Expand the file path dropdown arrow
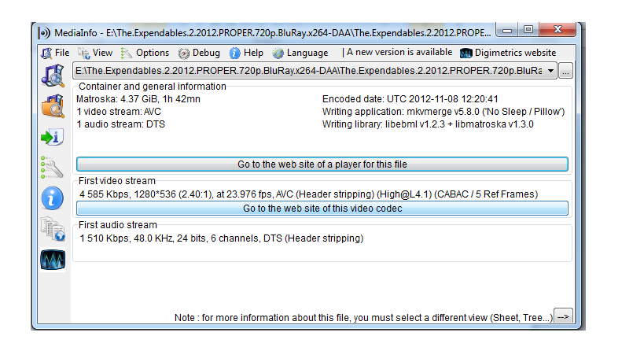Screen dimensions: 644x362 (x=550, y=71)
